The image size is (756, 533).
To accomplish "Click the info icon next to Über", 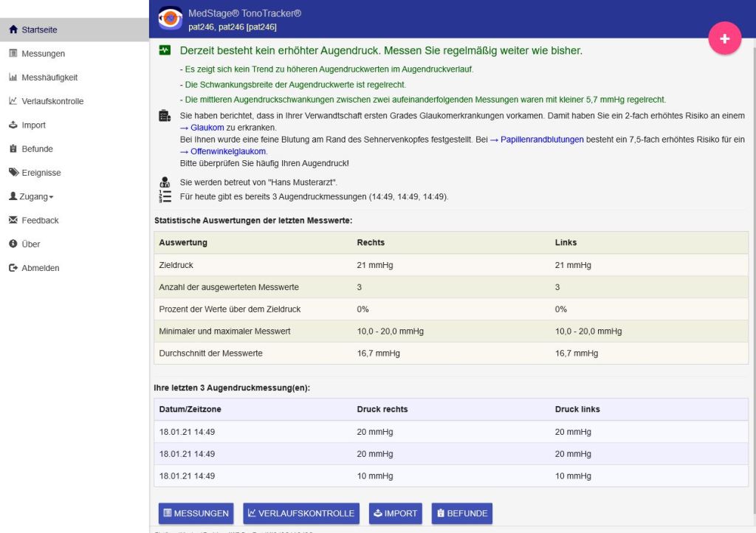I will (13, 244).
